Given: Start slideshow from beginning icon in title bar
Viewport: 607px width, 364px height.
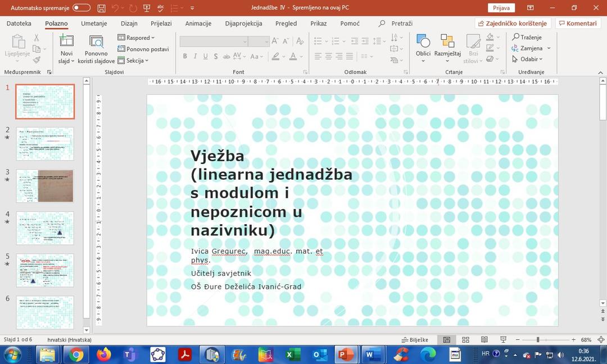Looking at the screenshot, I should click(147, 8).
